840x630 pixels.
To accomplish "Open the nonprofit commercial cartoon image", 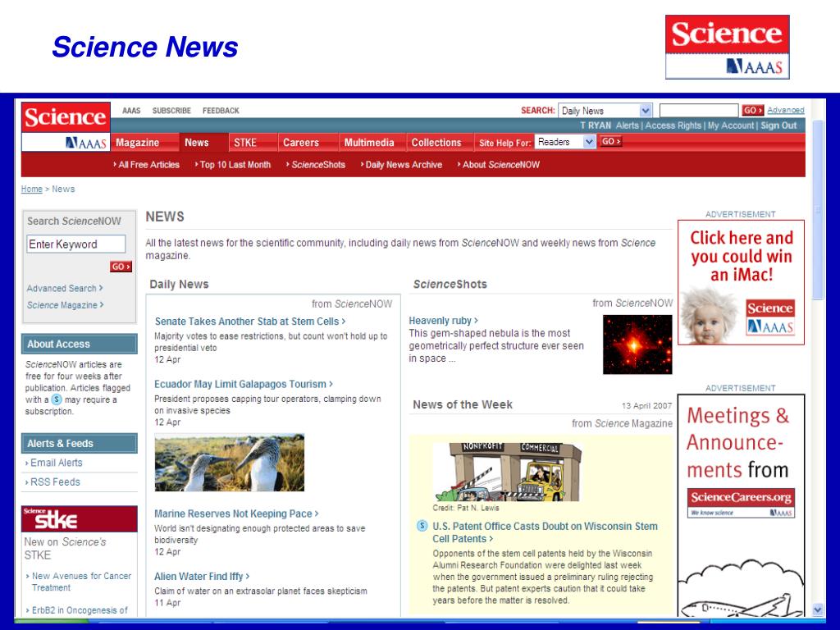I will click(x=506, y=472).
